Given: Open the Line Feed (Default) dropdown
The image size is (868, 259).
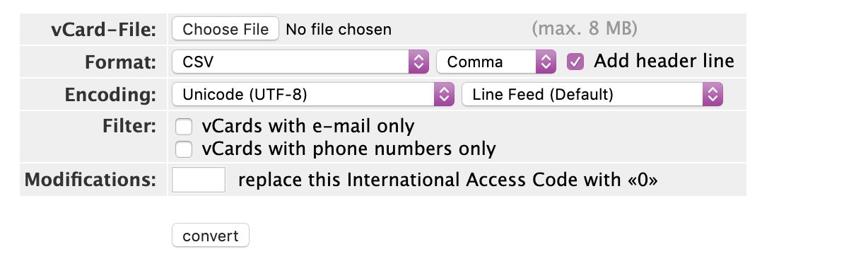Looking at the screenshot, I should click(x=592, y=94).
